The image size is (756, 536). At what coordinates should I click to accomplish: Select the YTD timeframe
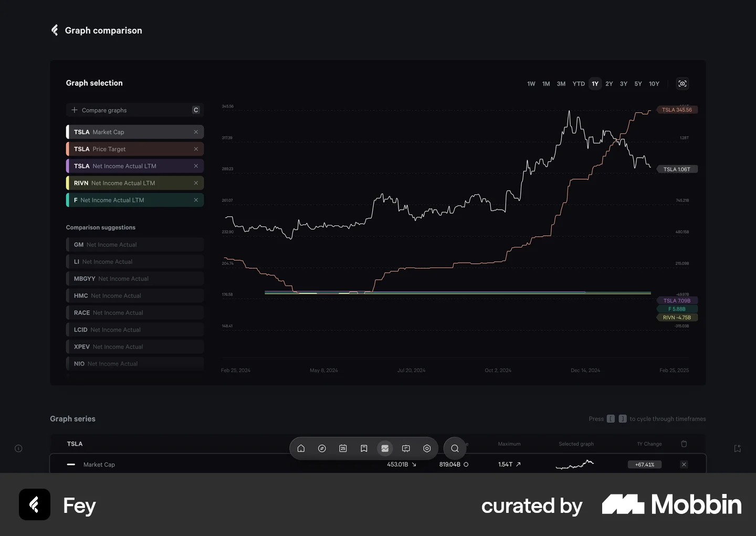[579, 84]
